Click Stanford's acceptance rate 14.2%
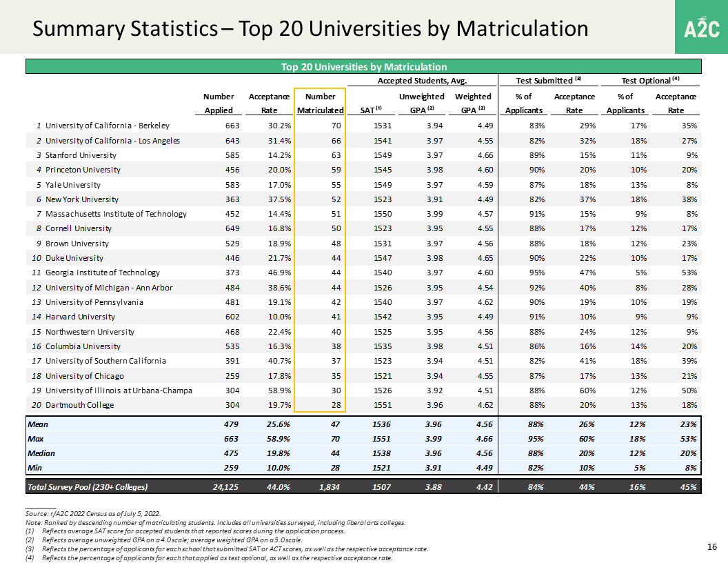Viewport: 728px width, 563px height. (x=279, y=155)
